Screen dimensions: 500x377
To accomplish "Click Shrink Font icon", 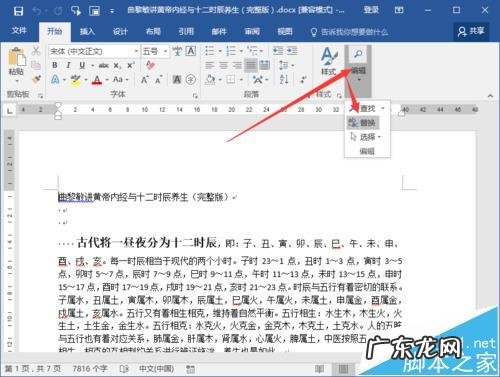I will [x=158, y=80].
